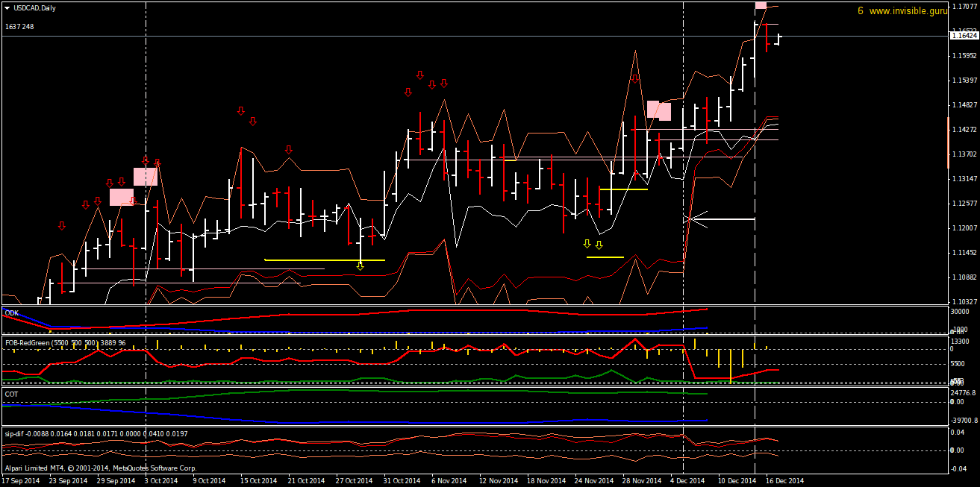
Task: Click the 6 Nov 2014 date label
Action: pyautogui.click(x=450, y=481)
